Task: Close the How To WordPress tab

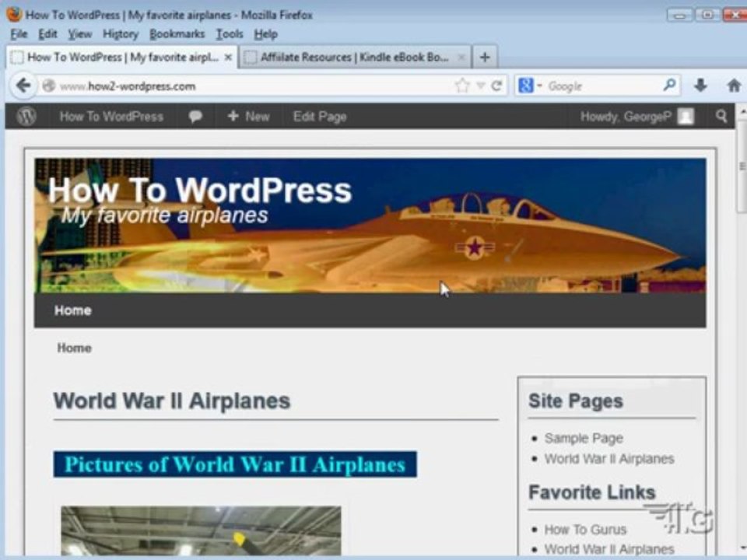Action: tap(228, 57)
